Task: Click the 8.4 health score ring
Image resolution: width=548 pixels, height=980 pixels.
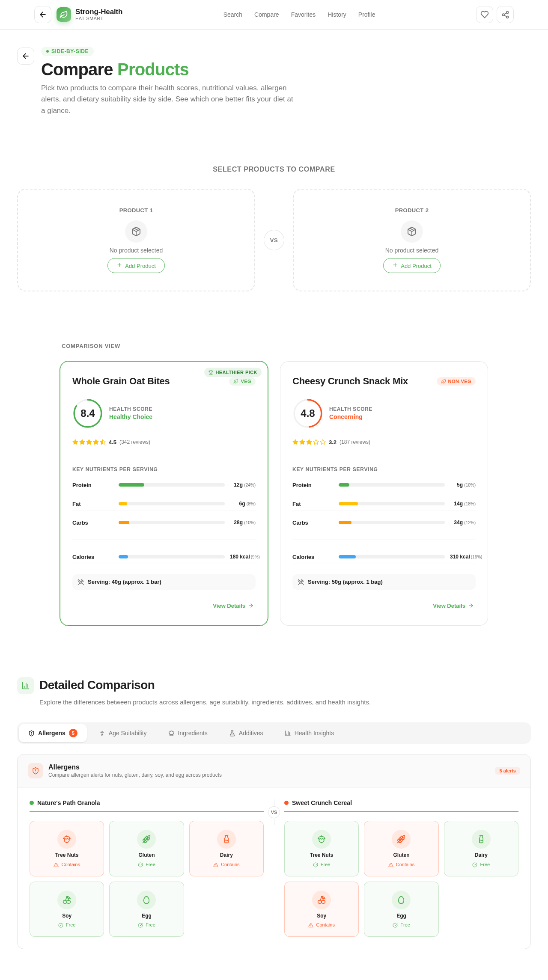Action: pyautogui.click(x=88, y=413)
